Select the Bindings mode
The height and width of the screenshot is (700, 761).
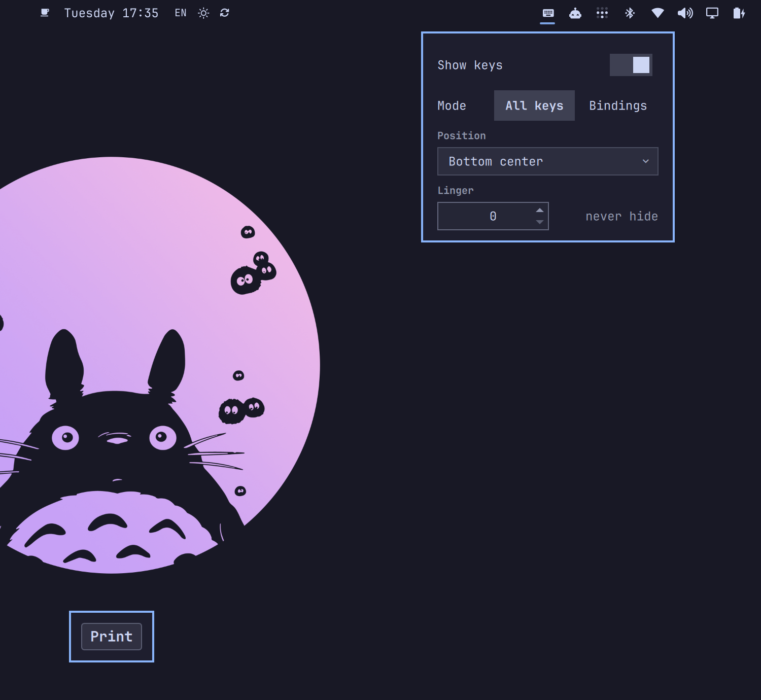point(618,106)
